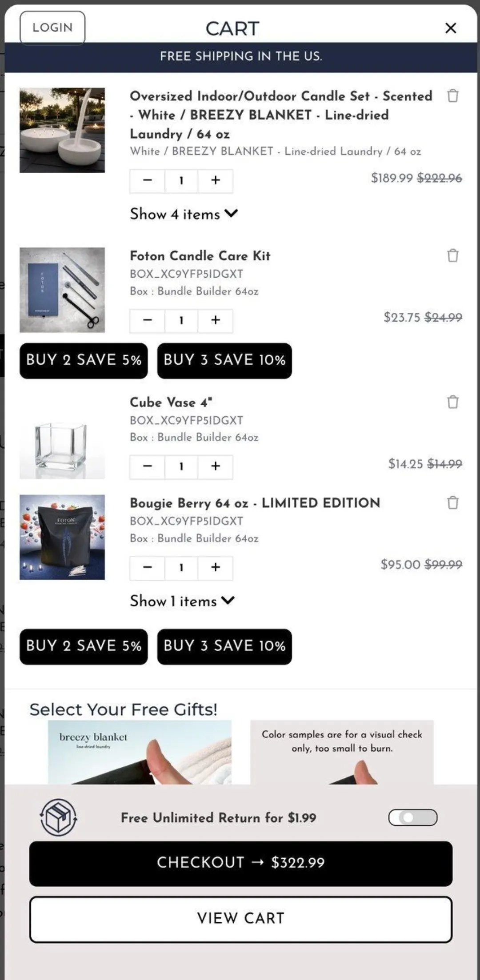Open the Bougie Berry product thumbnail
This screenshot has width=480, height=980.
(x=62, y=537)
